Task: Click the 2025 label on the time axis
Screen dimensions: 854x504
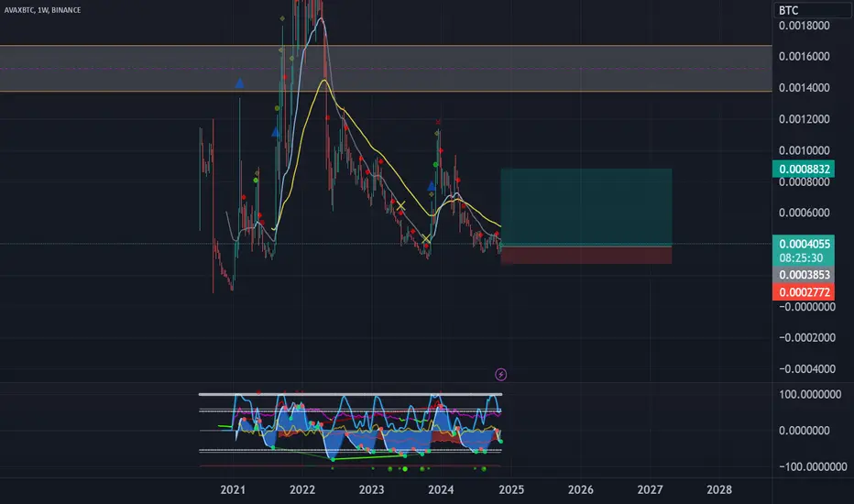Action: point(511,489)
